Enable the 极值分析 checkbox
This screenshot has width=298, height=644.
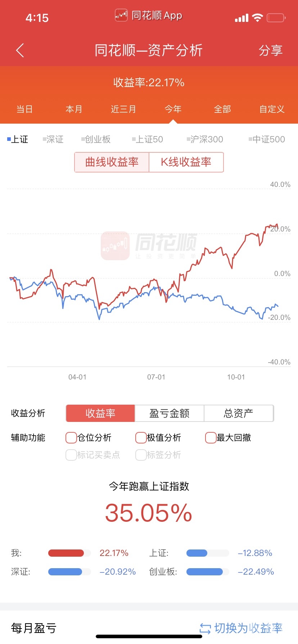point(141,438)
